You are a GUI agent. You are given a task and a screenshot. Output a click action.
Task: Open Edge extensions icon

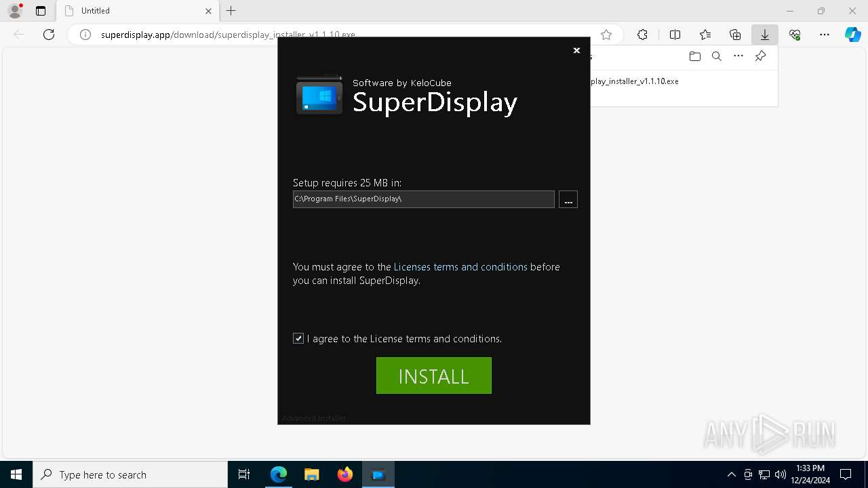tap(642, 35)
